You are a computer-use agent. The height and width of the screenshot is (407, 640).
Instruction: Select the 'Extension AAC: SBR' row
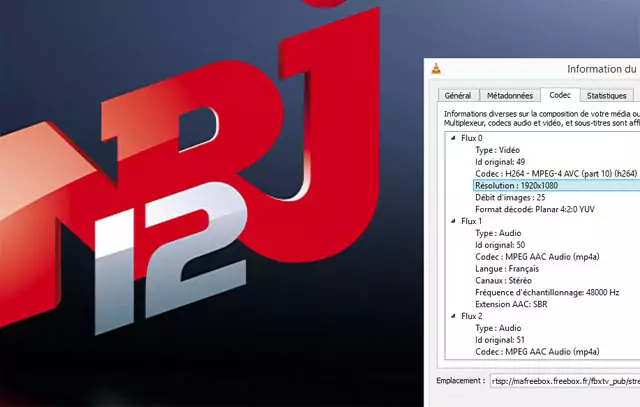[511, 304]
